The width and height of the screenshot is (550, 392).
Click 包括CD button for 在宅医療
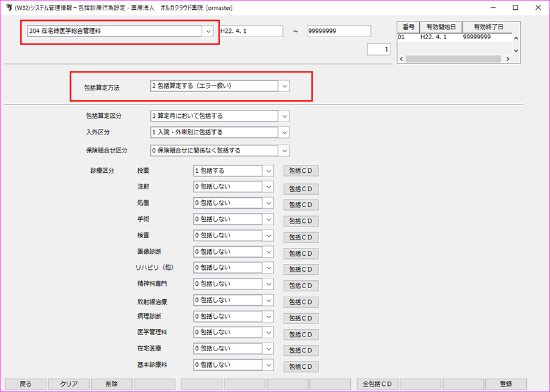point(301,350)
